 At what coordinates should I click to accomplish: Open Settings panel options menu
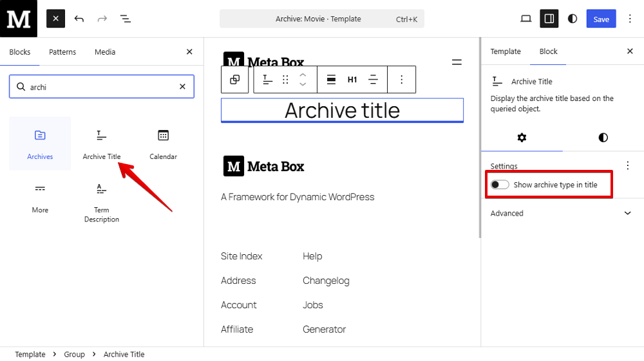[627, 165]
